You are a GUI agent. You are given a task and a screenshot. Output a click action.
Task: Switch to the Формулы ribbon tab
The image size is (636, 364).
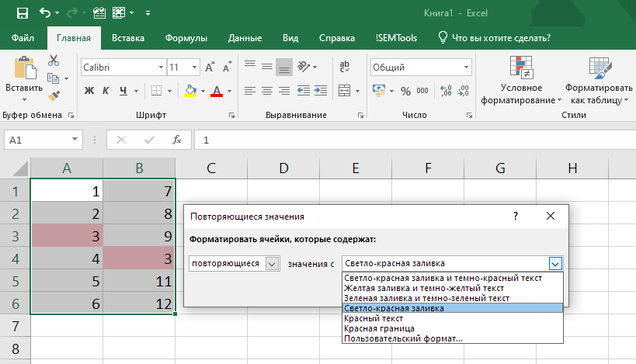coord(186,38)
